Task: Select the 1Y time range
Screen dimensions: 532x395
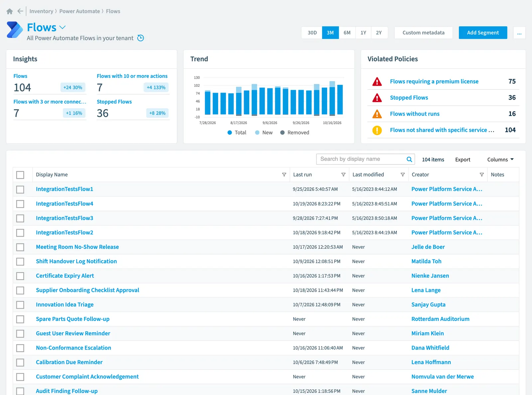Action: [363, 33]
